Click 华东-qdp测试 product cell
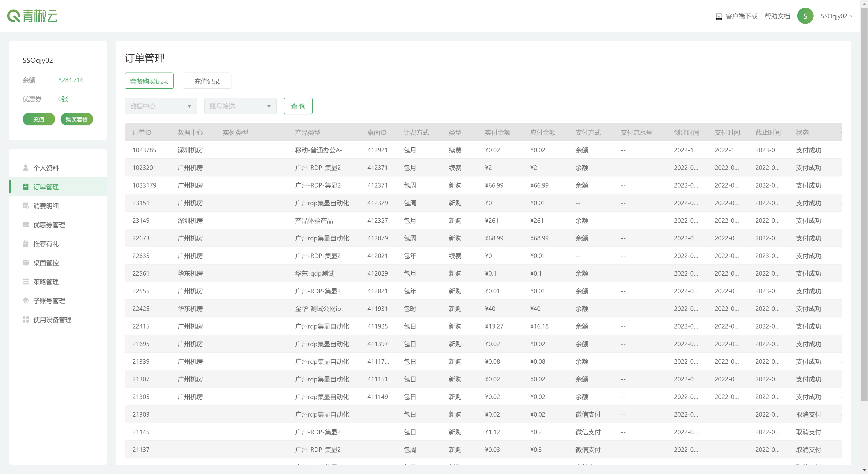This screenshot has width=868, height=474. [x=314, y=273]
